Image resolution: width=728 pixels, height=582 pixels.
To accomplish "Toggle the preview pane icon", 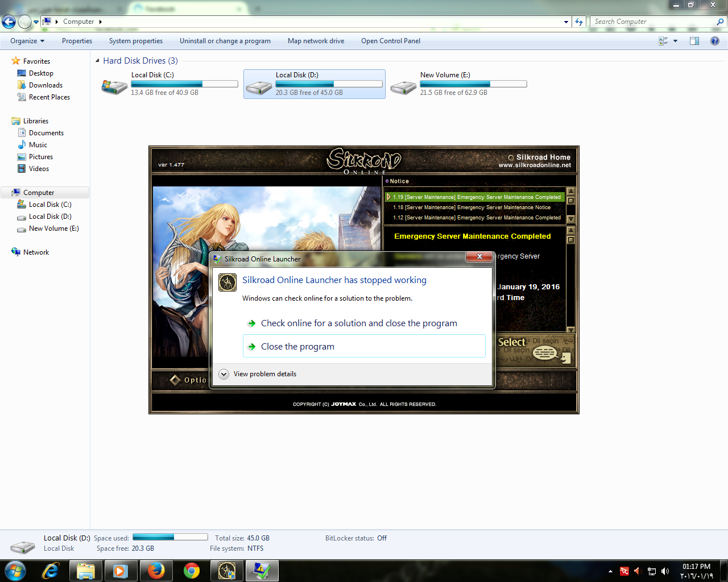I will (694, 41).
